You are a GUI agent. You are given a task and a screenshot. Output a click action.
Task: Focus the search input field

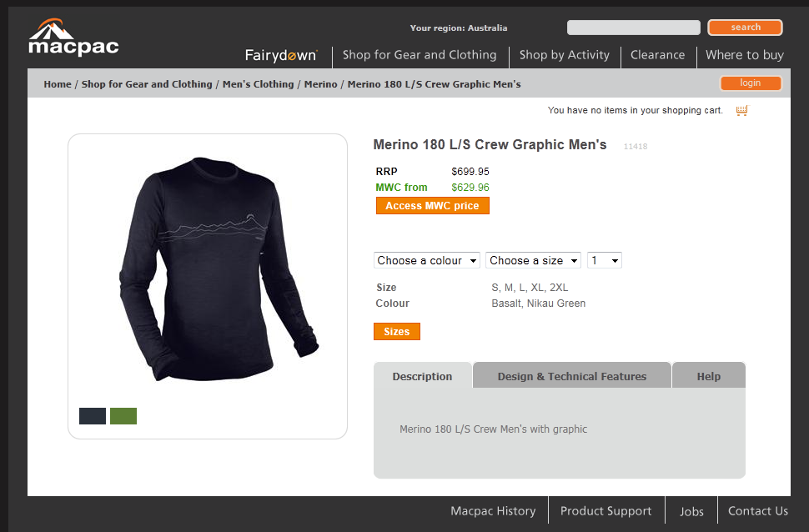pos(634,28)
